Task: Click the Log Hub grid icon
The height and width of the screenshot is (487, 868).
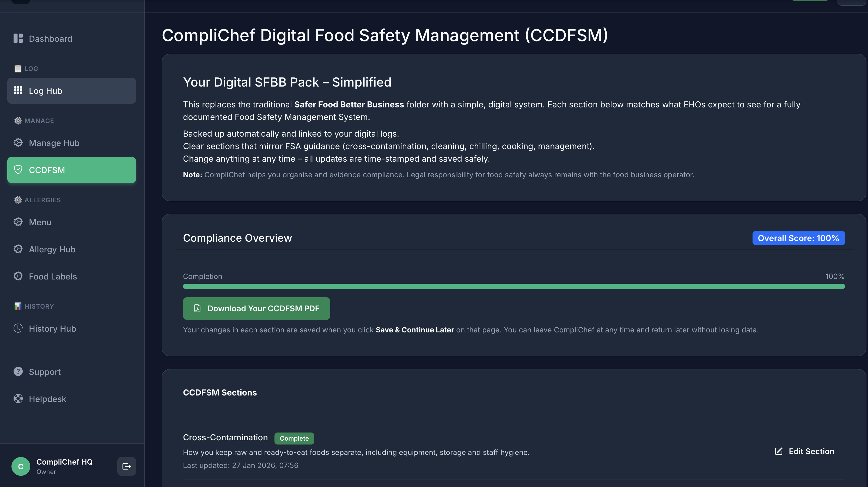Action: (18, 90)
